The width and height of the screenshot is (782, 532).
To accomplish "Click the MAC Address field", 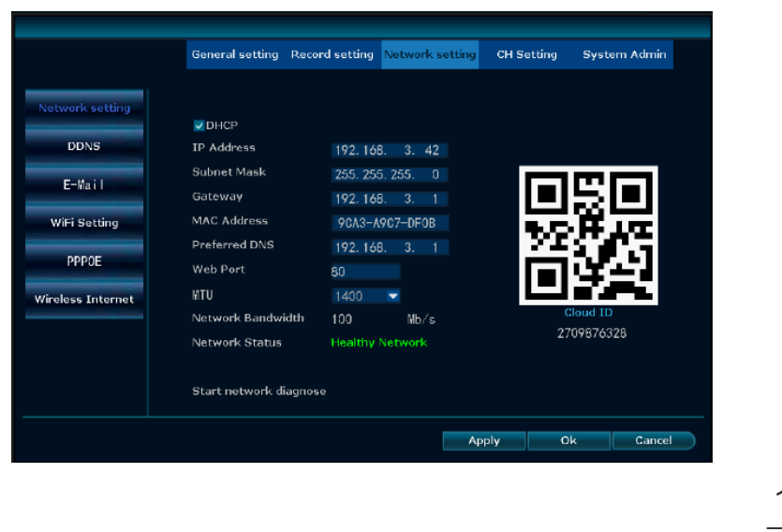I will 390,223.
